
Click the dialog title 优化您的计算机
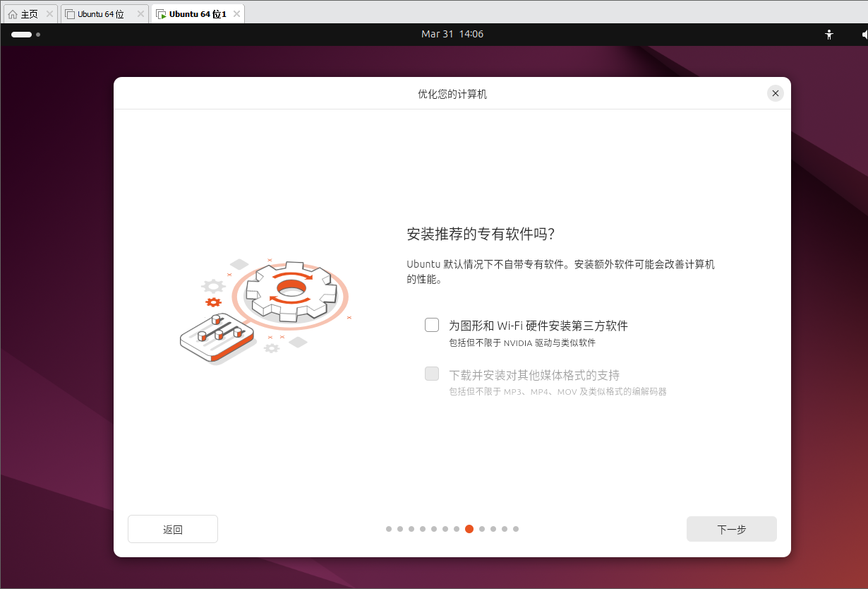tap(452, 94)
